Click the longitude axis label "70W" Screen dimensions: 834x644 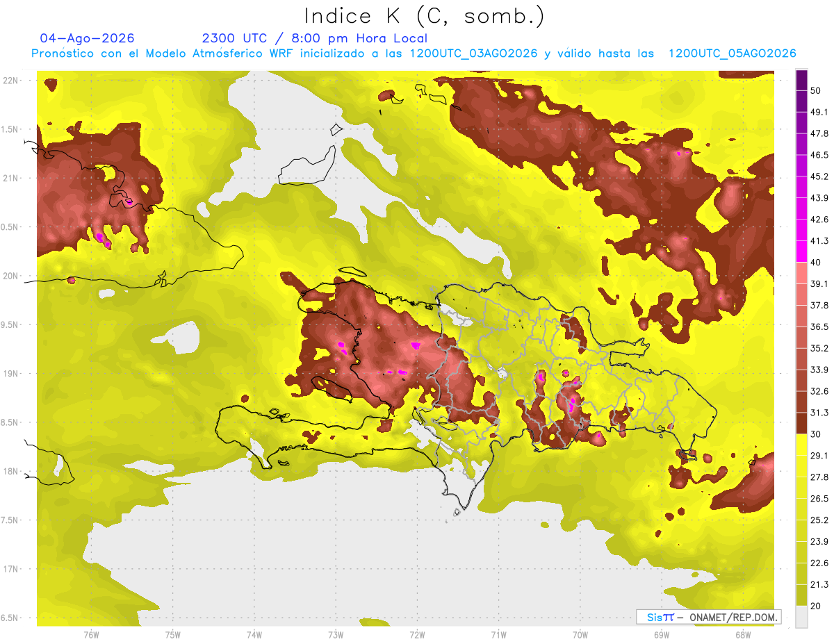point(580,635)
